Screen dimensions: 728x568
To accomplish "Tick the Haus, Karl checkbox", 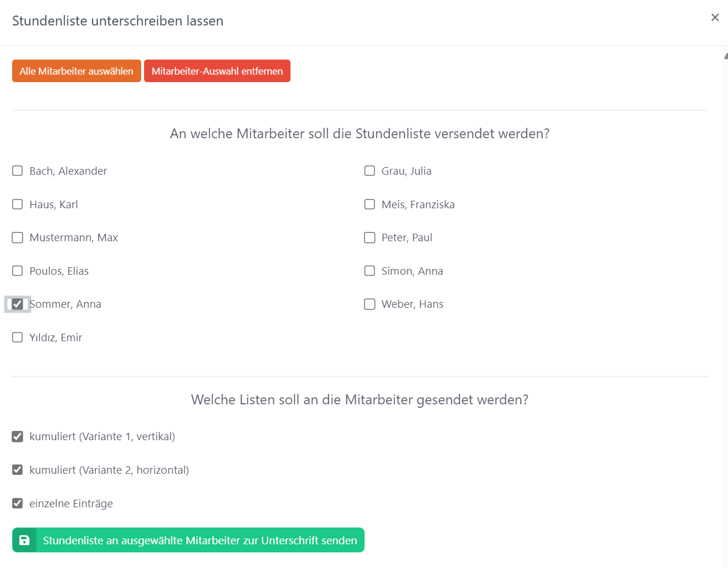I will [18, 204].
